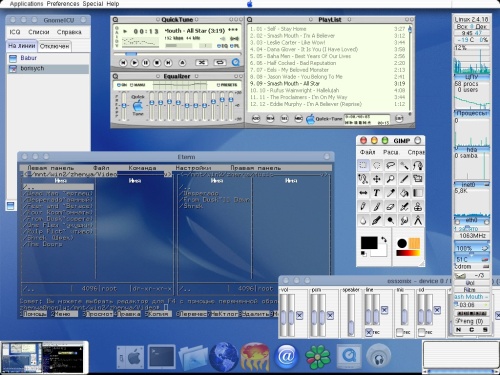Click the 1Помощь function key in Eterm
The width and height of the screenshot is (500, 375).
[33, 314]
